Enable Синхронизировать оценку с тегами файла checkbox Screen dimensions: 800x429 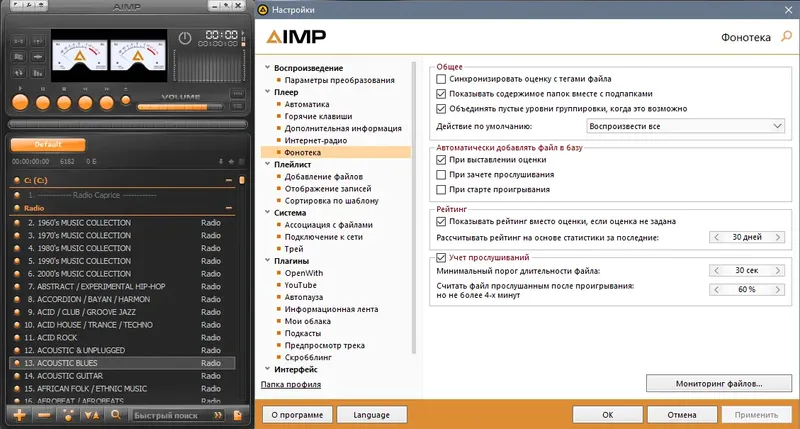pos(441,79)
